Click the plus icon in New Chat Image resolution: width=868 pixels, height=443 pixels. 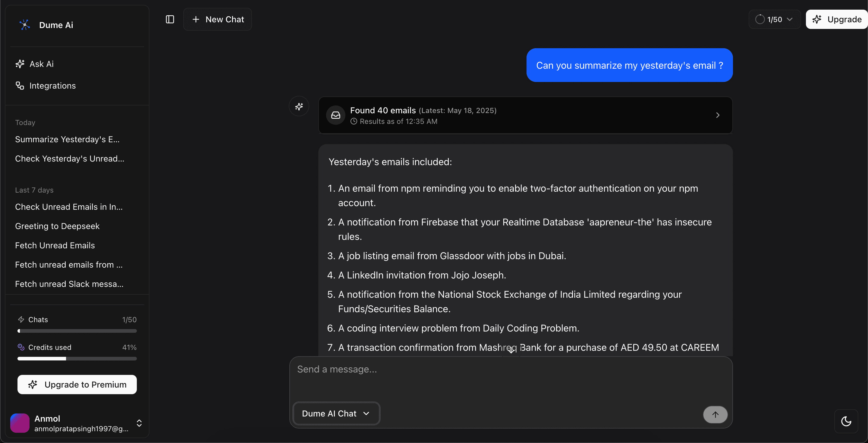tap(196, 20)
